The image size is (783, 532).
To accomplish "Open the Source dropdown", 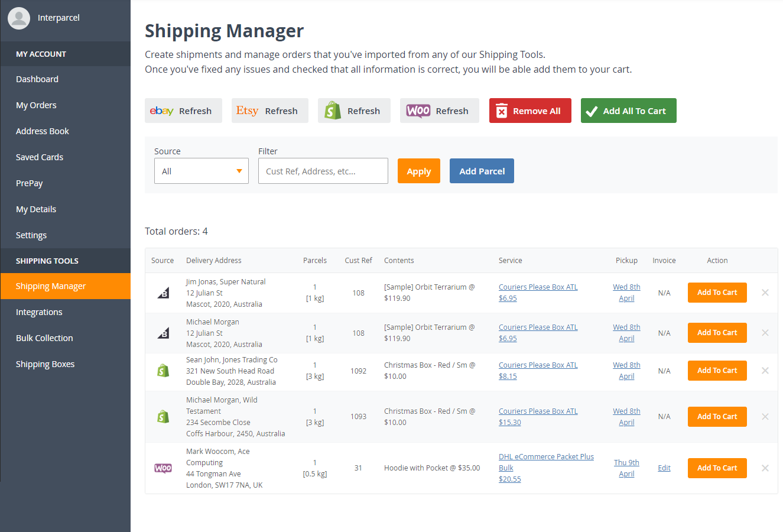I will (201, 171).
